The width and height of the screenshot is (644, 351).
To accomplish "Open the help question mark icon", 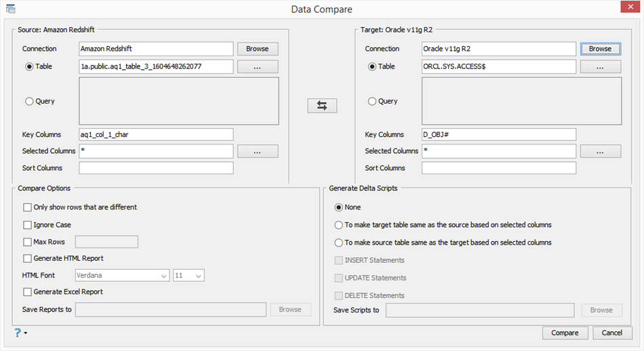I will (x=18, y=333).
